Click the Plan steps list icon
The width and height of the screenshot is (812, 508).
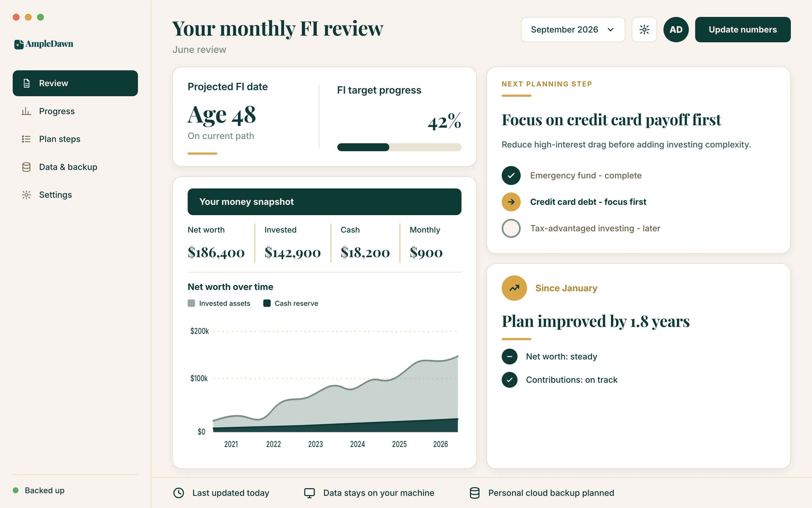(26, 139)
